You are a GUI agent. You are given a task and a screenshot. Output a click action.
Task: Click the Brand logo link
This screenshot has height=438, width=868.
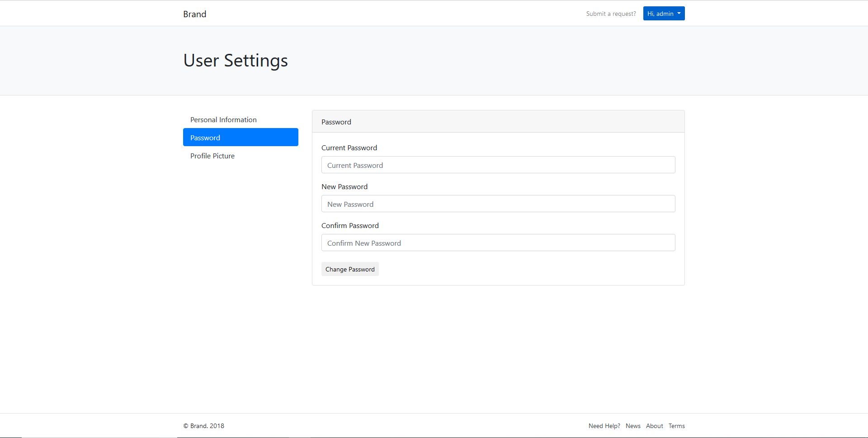(194, 14)
